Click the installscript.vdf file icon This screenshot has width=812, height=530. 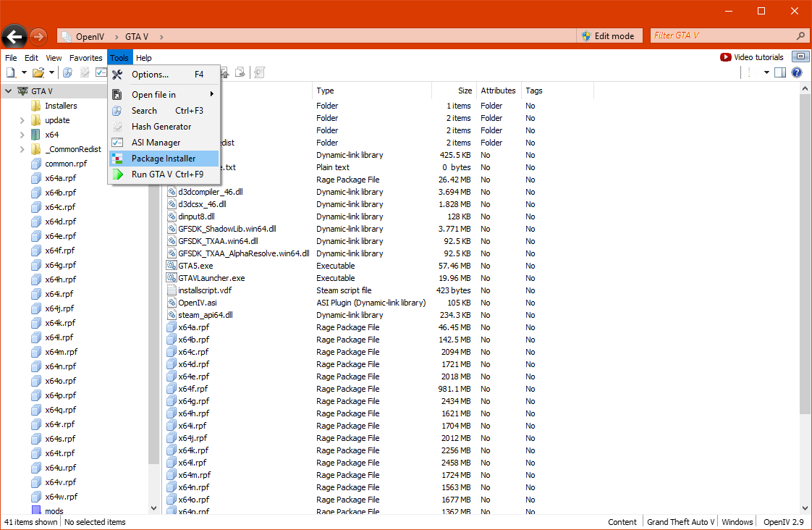click(172, 290)
